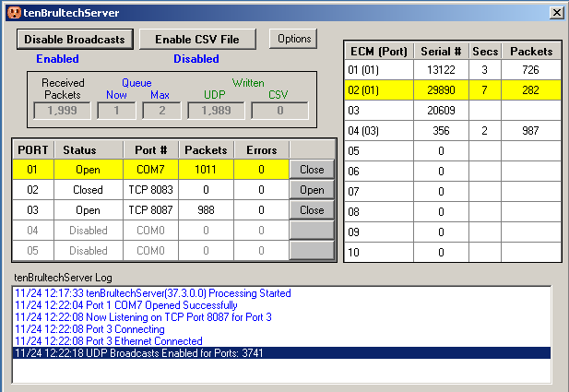Image resolution: width=569 pixels, height=392 pixels.
Task: Click the Errors column header in port table
Action: (x=261, y=150)
